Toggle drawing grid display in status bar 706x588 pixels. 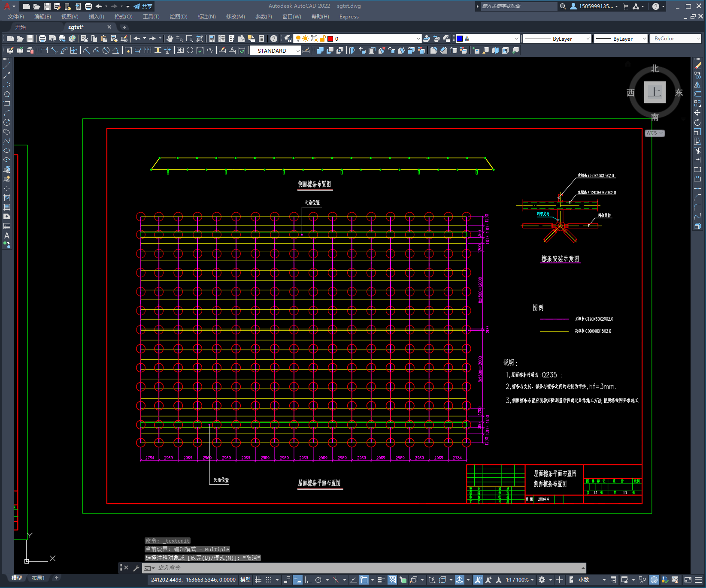coord(258,580)
